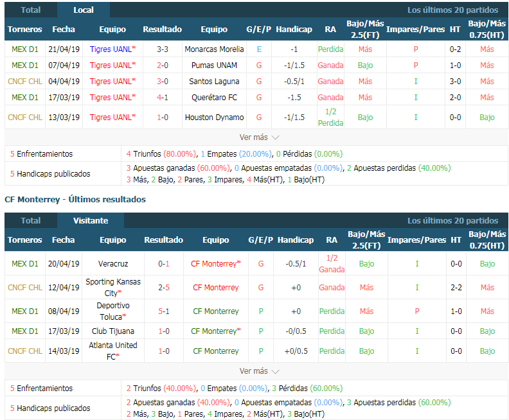The height and width of the screenshot is (420, 509).
Task: Open upper Los últimos 20 partidos link
Action: 452,10
